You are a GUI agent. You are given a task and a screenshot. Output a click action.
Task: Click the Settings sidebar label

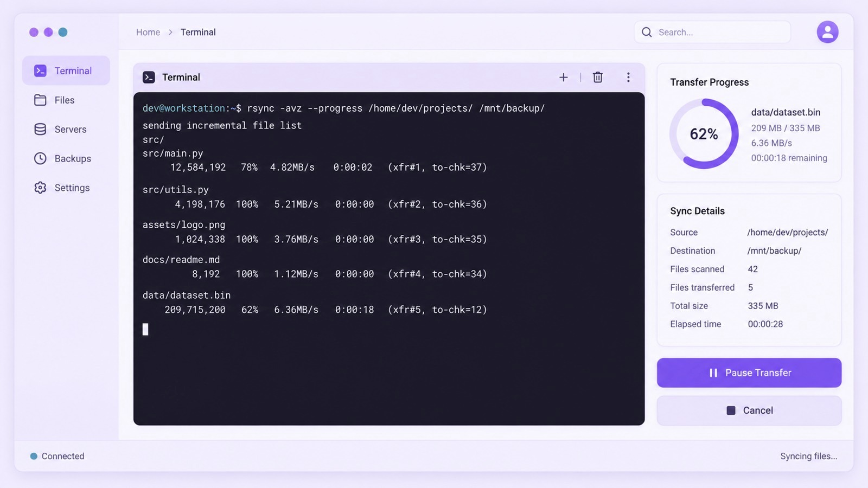72,188
